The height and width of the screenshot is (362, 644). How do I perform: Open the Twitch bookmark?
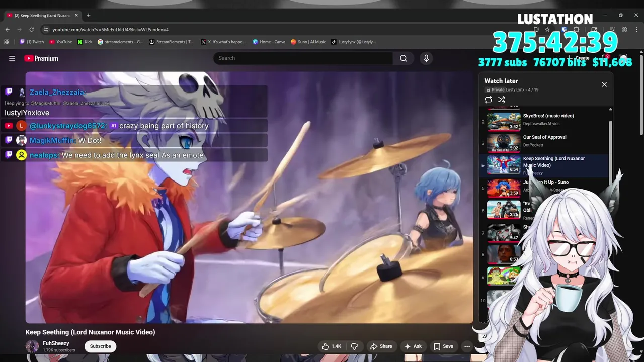(x=31, y=42)
